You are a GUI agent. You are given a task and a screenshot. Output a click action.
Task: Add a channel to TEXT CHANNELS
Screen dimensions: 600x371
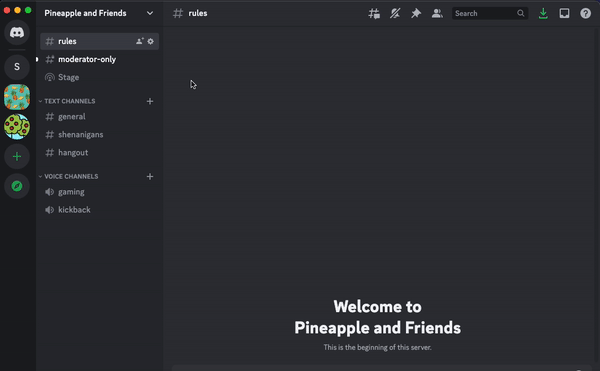coord(150,101)
